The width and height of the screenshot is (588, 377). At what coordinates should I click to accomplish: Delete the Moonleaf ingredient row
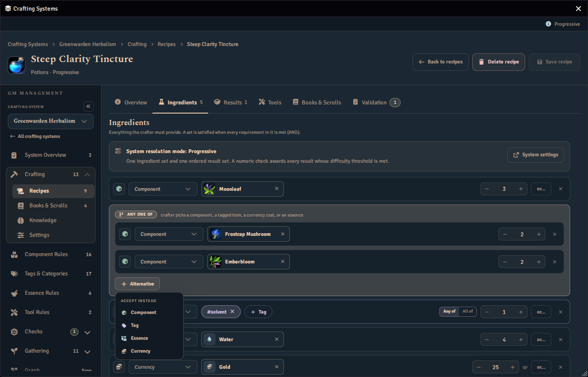560,189
